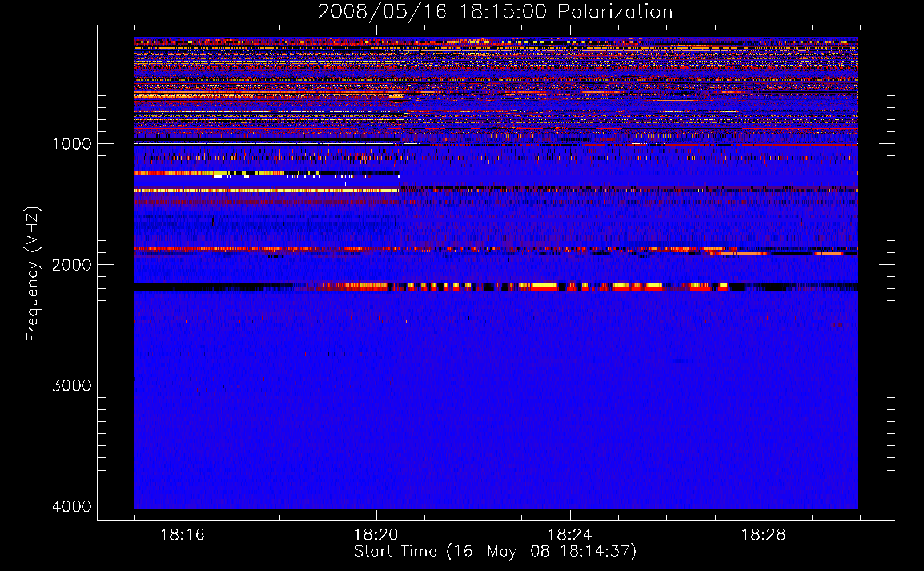Select the 3000 frequency tick label
Image resolution: width=924 pixels, height=571 pixels.
[71, 385]
